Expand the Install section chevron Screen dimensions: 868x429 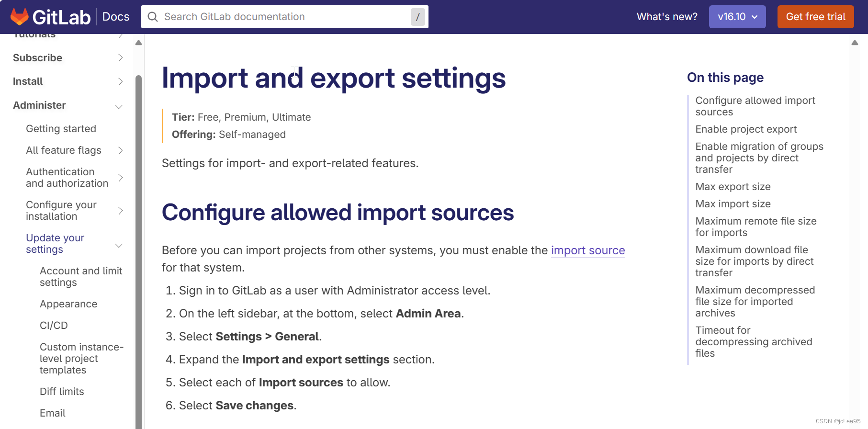tap(120, 81)
